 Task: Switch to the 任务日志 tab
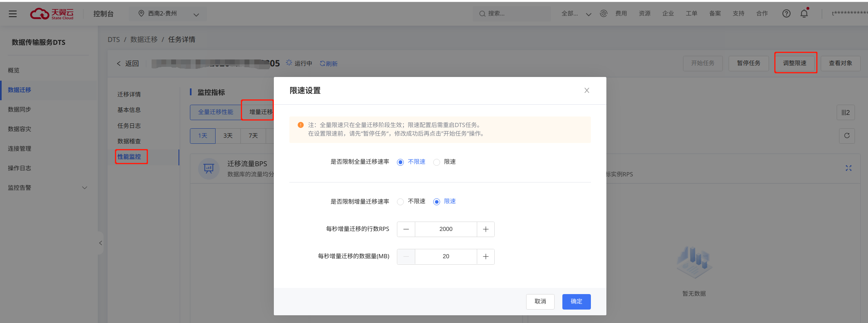click(129, 126)
